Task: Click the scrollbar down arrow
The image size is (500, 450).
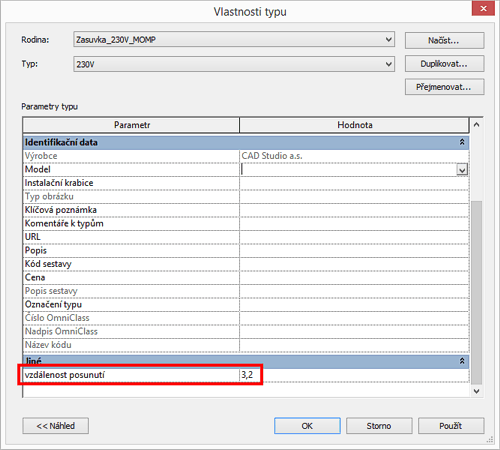Action: pos(477,391)
